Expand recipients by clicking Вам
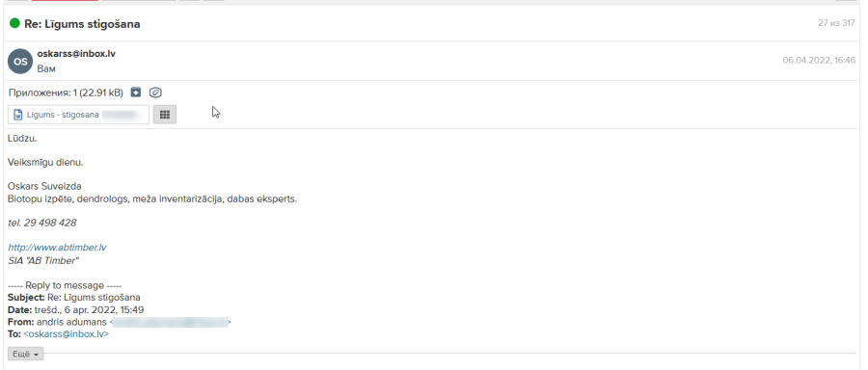868x370 pixels. click(x=46, y=69)
